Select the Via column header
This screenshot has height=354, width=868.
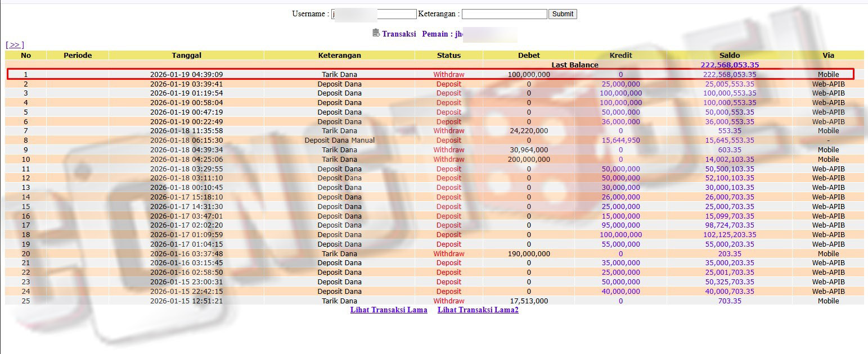[827, 55]
